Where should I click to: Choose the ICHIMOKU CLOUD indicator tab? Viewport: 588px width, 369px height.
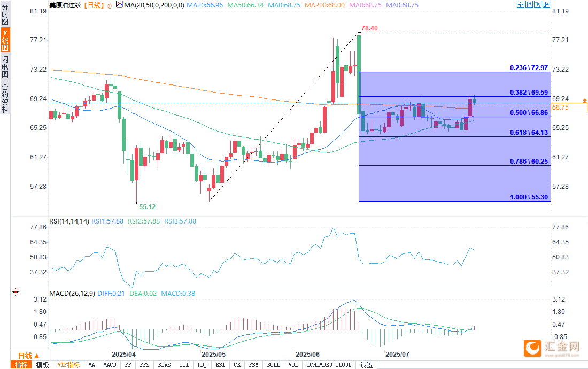[329, 365]
